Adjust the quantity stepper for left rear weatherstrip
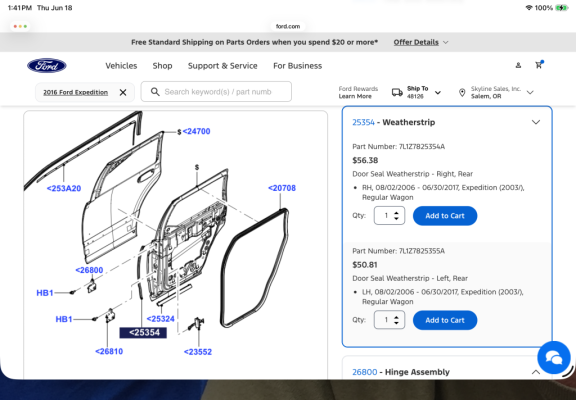The image size is (576, 400). (396, 320)
